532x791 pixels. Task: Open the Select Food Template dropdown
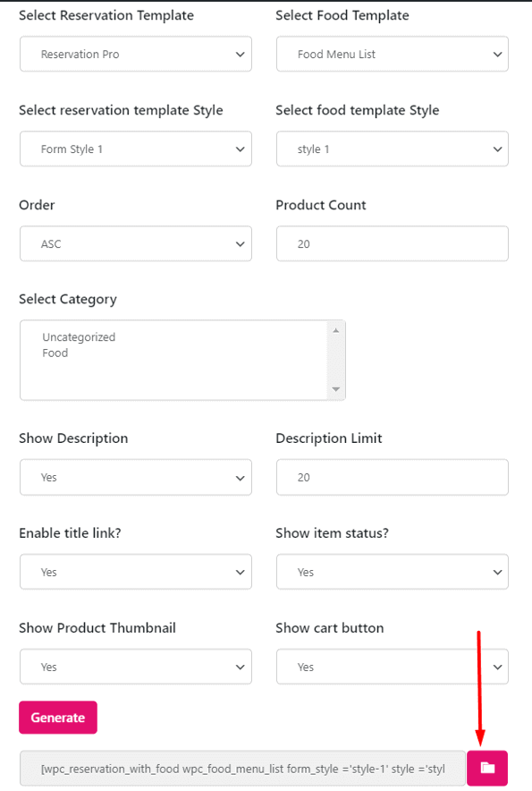point(393,54)
